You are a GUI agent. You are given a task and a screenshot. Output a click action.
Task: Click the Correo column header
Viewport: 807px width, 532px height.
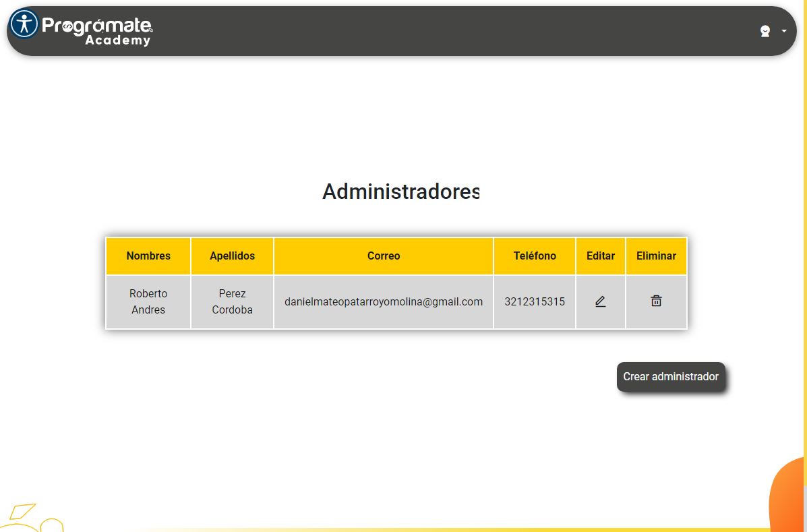point(384,256)
